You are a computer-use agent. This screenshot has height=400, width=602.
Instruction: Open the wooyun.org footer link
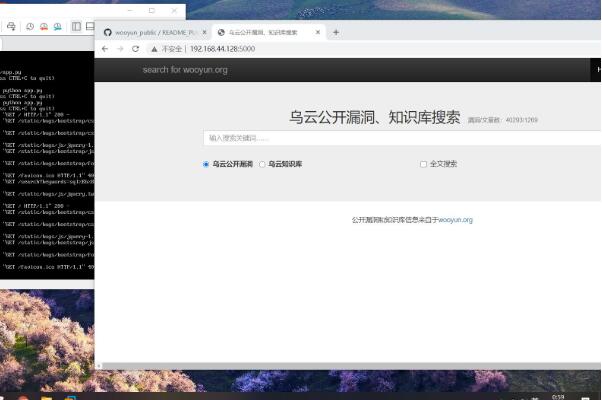(455, 220)
